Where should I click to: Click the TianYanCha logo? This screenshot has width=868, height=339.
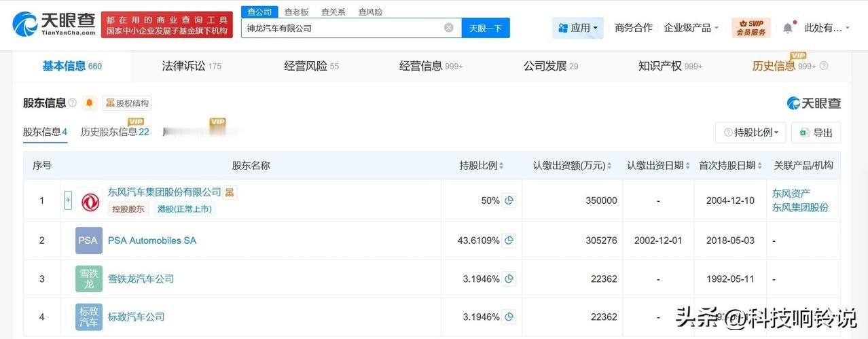click(54, 24)
